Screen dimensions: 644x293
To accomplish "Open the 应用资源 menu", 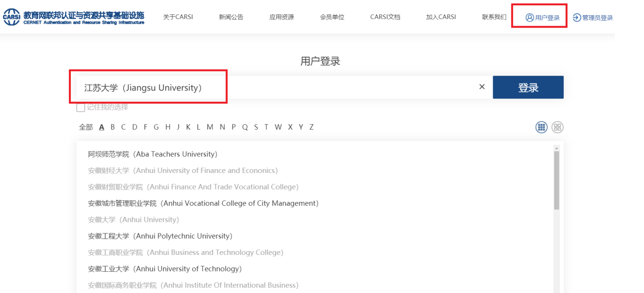I will coord(282,17).
